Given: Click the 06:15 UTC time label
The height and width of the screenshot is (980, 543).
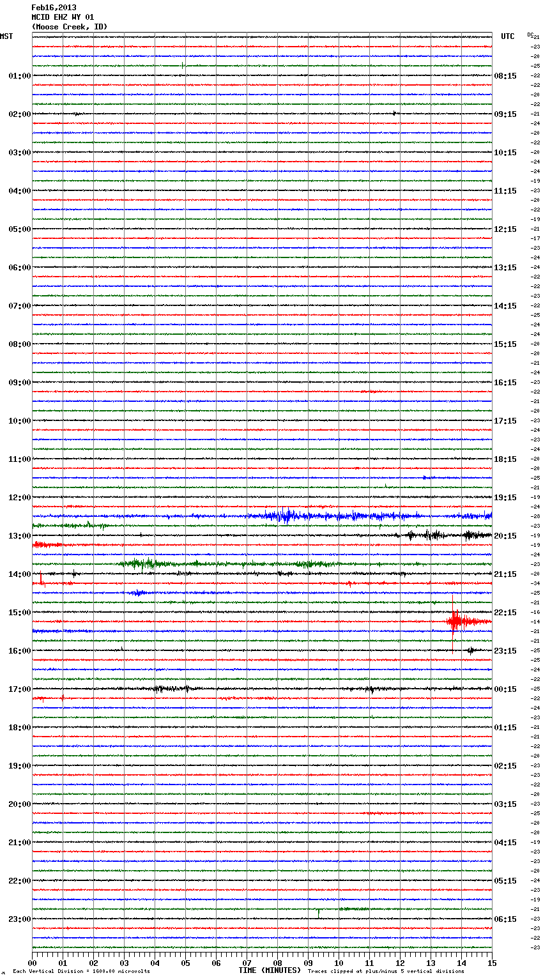Looking at the screenshot, I should (505, 919).
